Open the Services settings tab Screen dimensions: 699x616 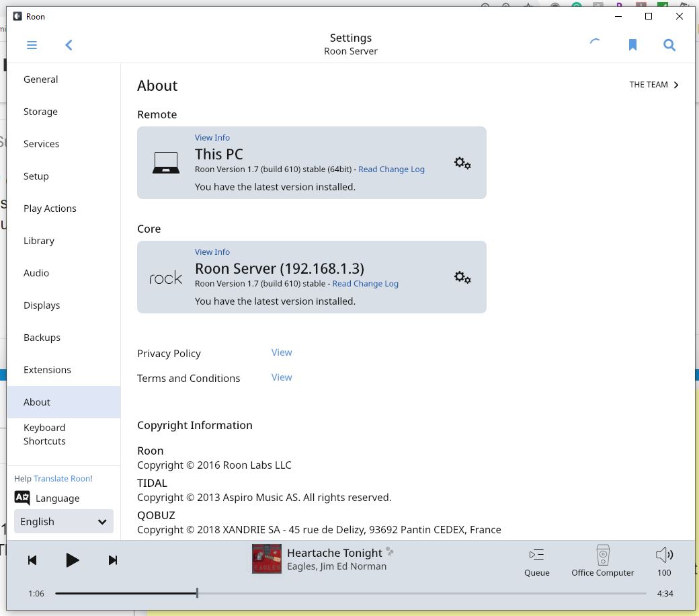pyautogui.click(x=63, y=144)
